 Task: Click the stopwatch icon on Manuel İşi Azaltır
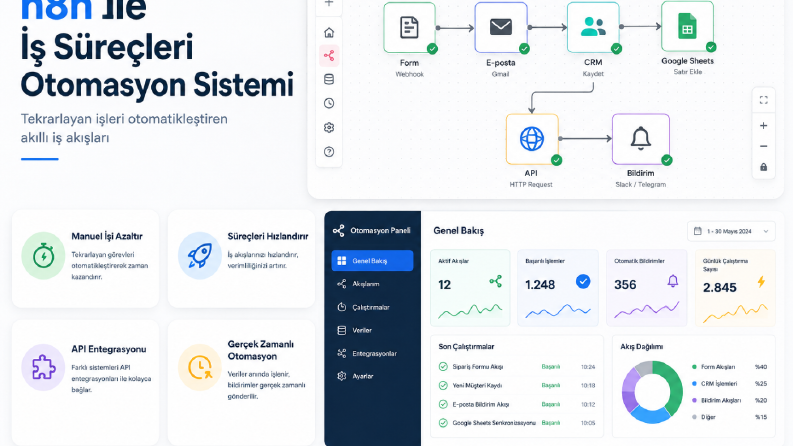click(43, 256)
